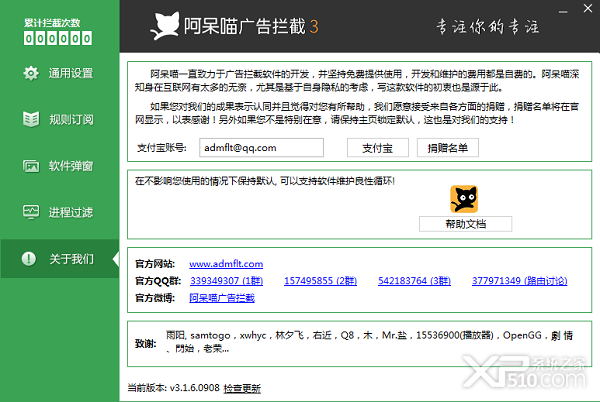Image resolution: width=600 pixels, height=402 pixels.
Task: Open the www.admflt.com website link
Action: pyautogui.click(x=226, y=264)
